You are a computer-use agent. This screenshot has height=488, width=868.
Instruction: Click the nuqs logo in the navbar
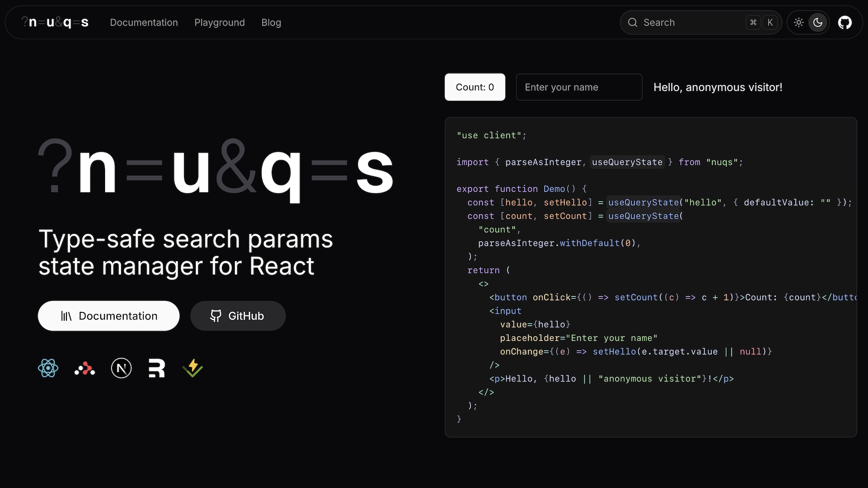click(x=55, y=22)
